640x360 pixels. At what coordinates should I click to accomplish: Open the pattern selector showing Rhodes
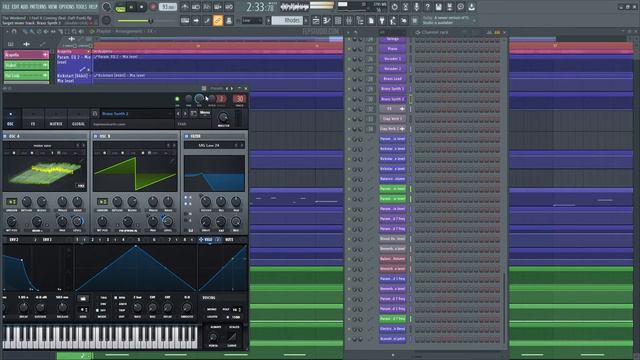point(287,20)
